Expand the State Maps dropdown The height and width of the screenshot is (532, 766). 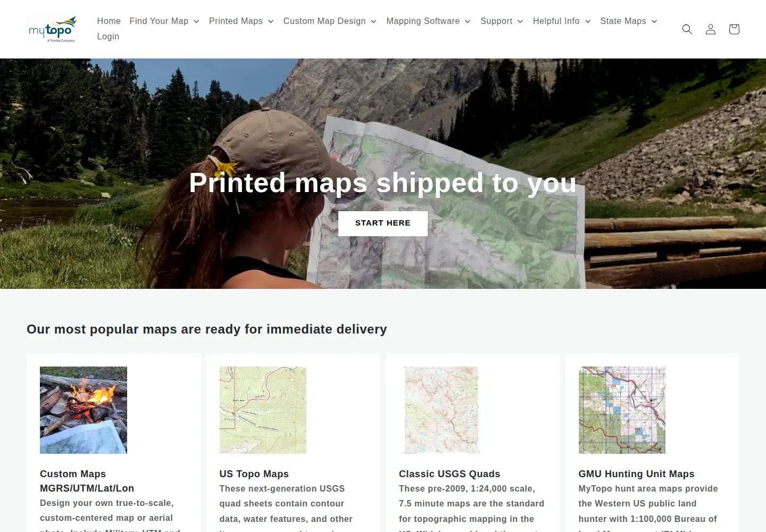[x=629, y=21]
